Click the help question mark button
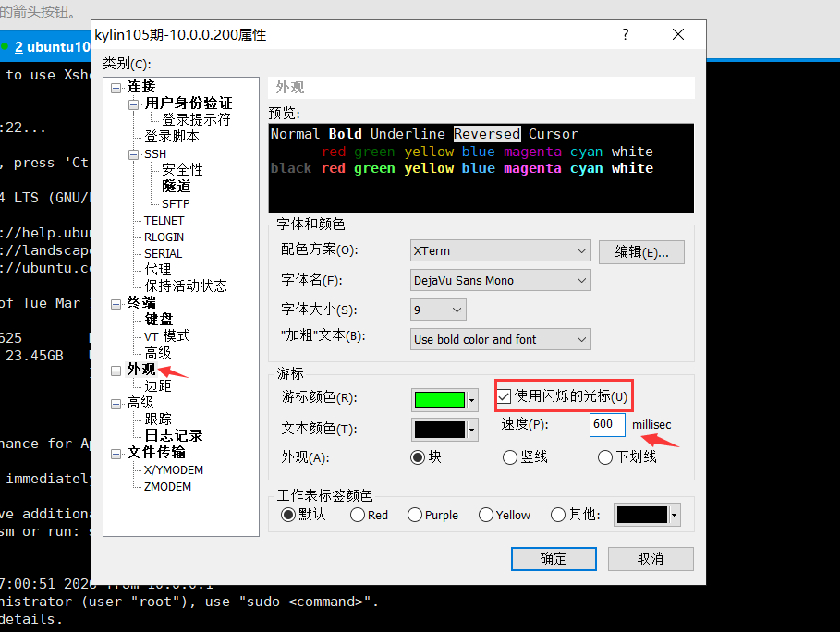This screenshot has width=840, height=632. tap(626, 35)
